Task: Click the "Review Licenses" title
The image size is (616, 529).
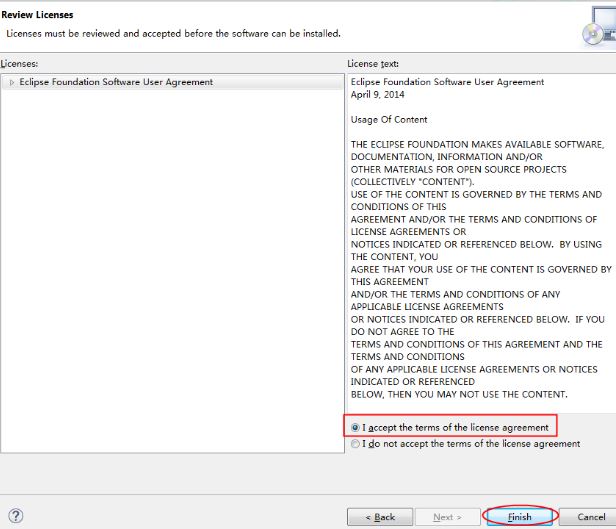Action: pos(37,15)
